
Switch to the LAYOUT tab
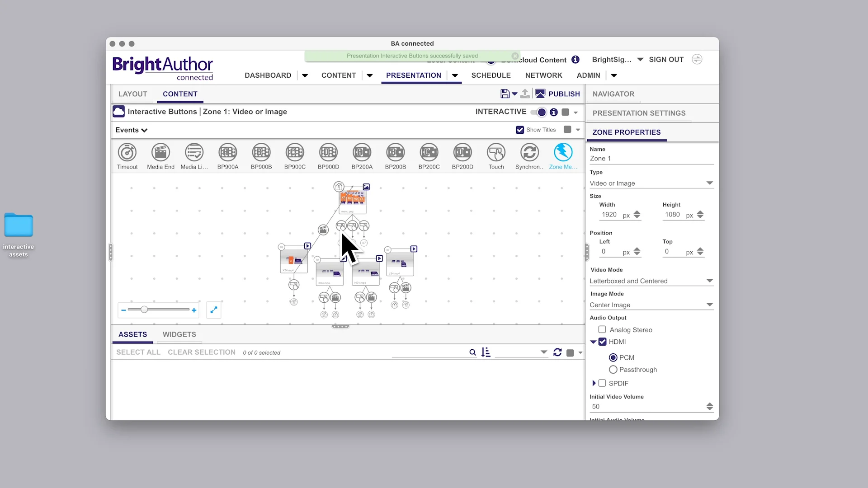click(133, 94)
